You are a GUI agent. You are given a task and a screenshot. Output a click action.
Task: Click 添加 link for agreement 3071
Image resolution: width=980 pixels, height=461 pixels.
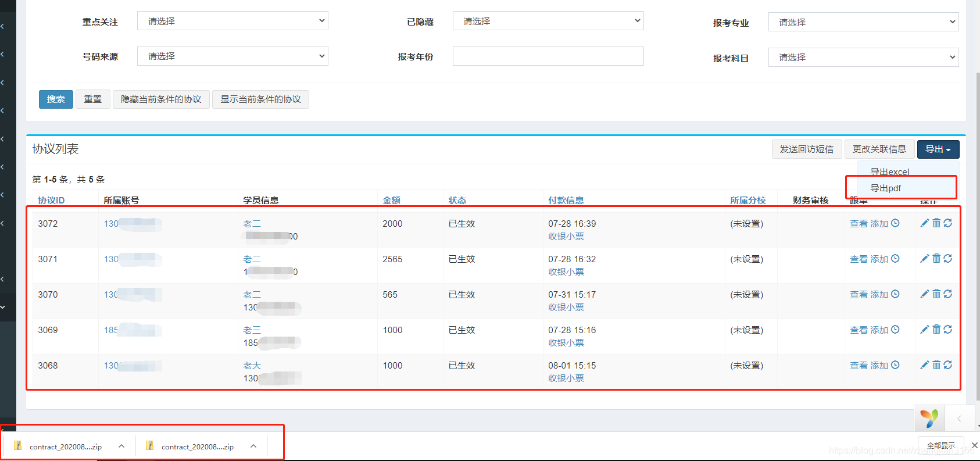(879, 259)
